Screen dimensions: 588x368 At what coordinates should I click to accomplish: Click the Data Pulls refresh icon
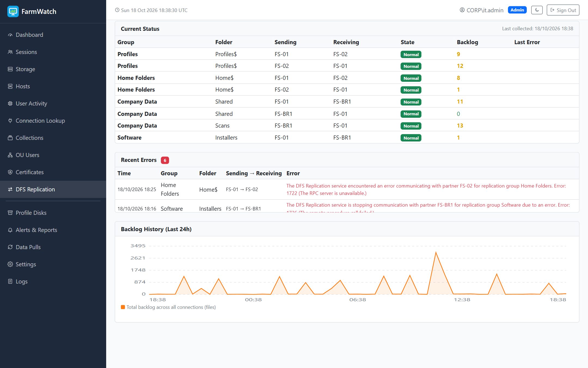click(x=10, y=247)
